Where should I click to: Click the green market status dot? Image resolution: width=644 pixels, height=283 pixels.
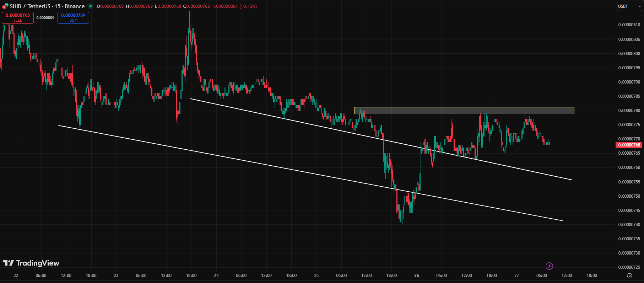tap(91, 6)
